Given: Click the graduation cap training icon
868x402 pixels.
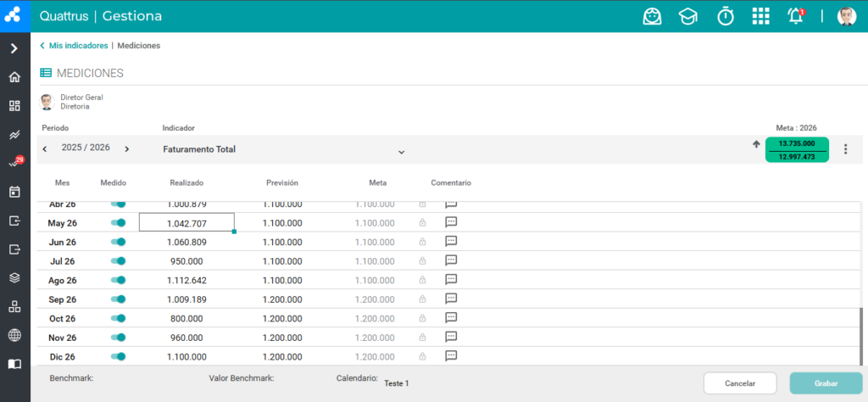Looking at the screenshot, I should click(688, 17).
